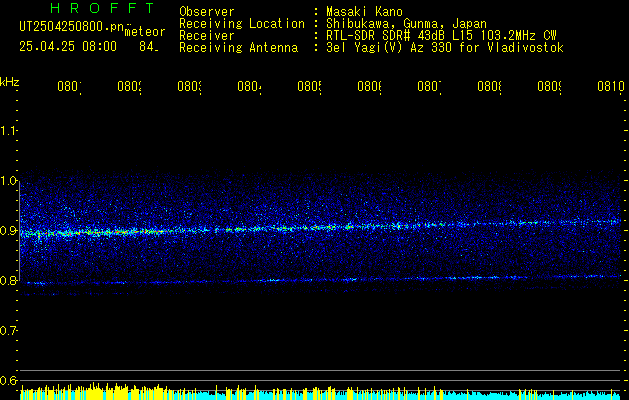Click the Observer label

click(207, 12)
